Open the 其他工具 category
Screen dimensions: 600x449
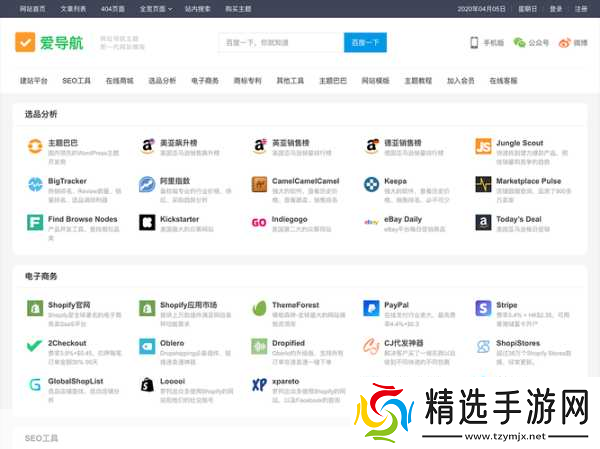click(290, 81)
